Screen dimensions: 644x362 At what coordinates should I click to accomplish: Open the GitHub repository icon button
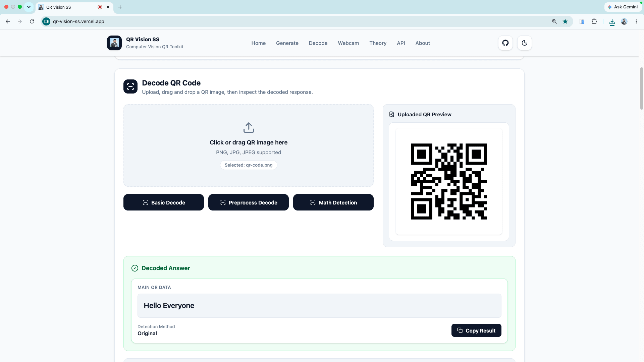[x=505, y=43]
